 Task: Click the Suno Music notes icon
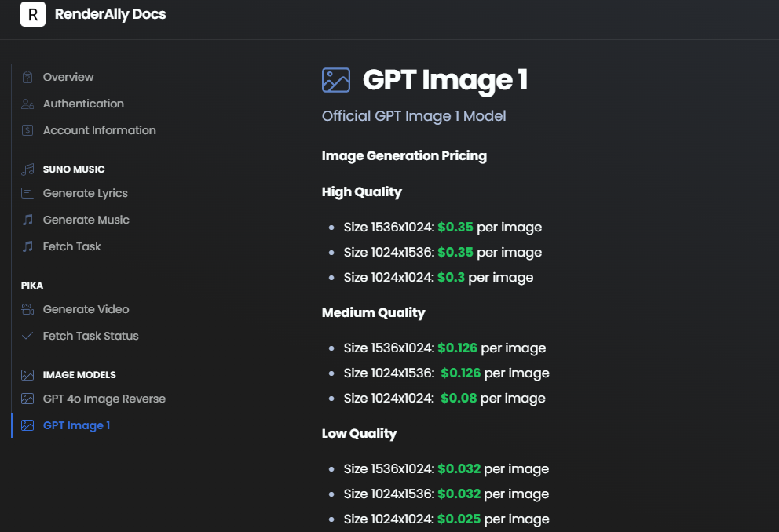coord(27,169)
